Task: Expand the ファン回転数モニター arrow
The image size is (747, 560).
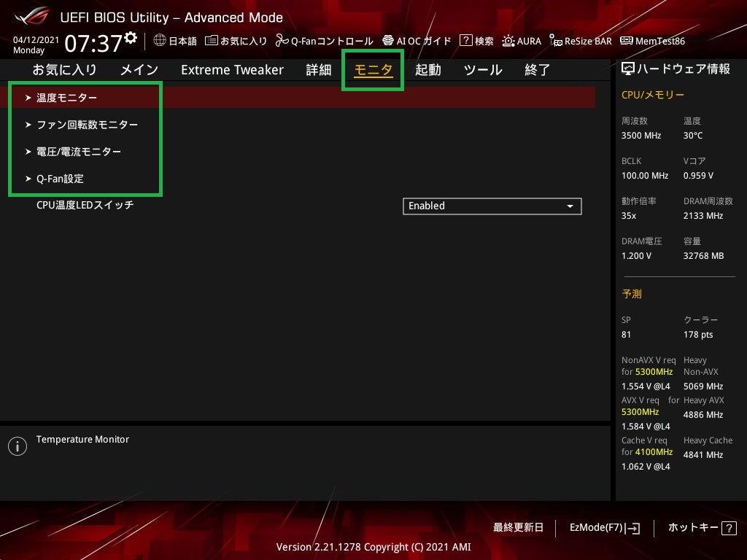Action: [28, 125]
